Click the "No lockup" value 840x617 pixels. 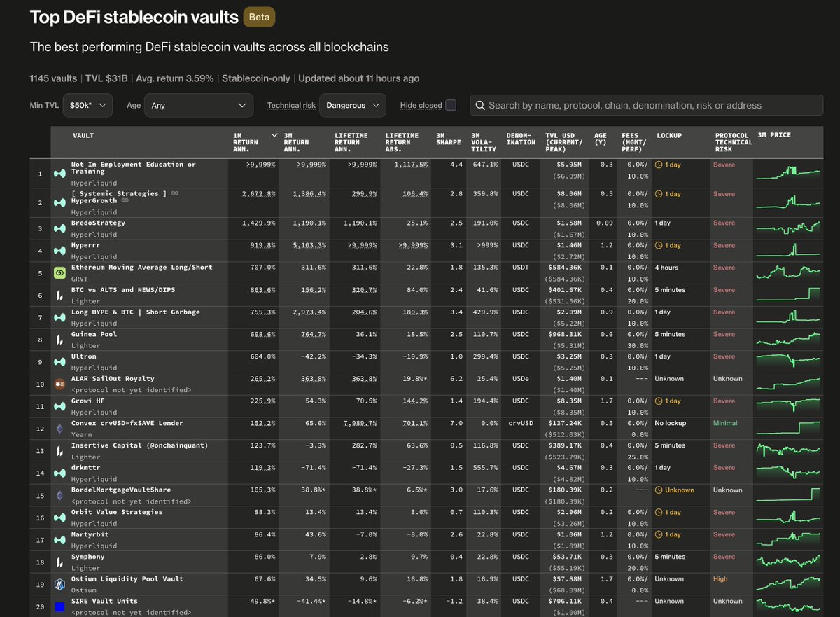tap(670, 423)
